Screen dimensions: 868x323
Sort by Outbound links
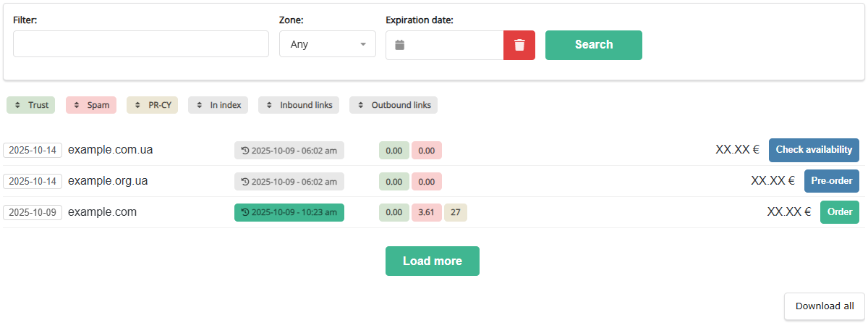(x=393, y=105)
